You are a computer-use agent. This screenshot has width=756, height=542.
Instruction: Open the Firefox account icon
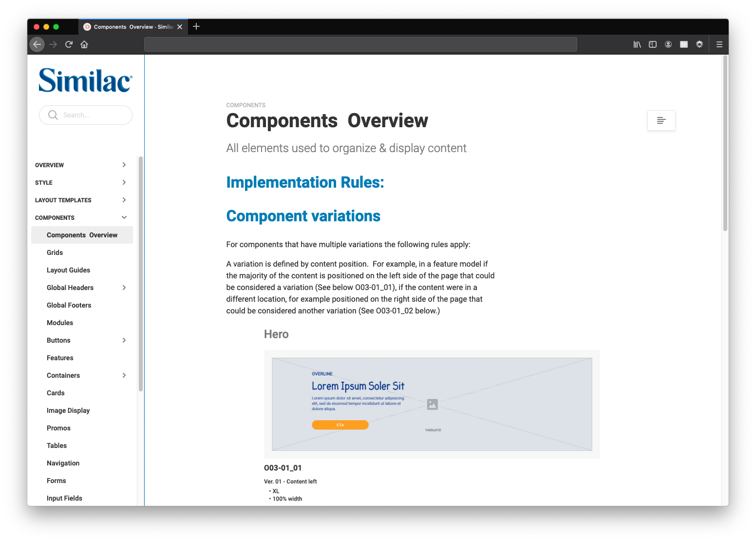(x=668, y=44)
